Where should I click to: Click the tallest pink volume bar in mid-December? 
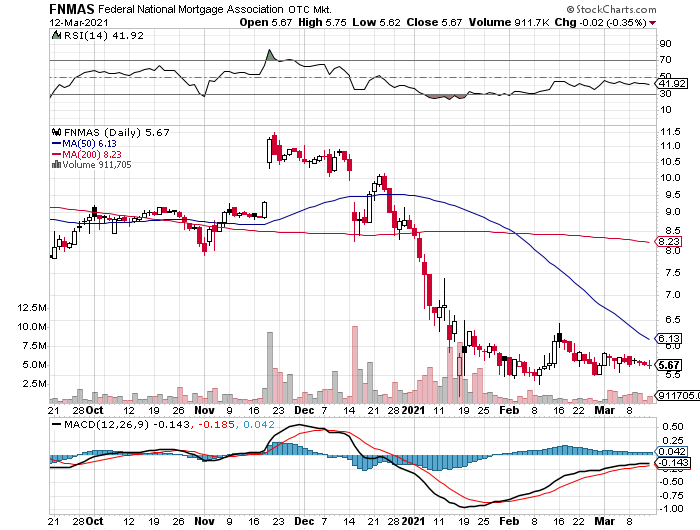coord(355,365)
